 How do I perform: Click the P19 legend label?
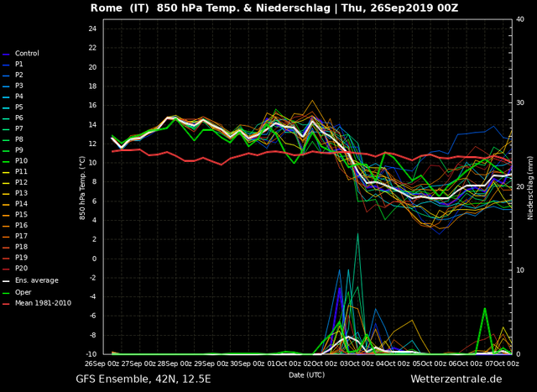(x=21, y=258)
